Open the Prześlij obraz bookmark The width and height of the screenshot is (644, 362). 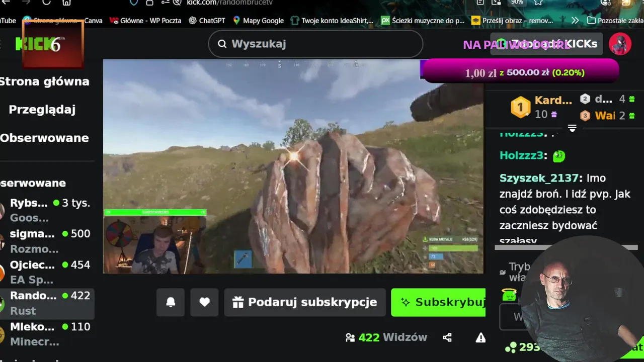512,21
